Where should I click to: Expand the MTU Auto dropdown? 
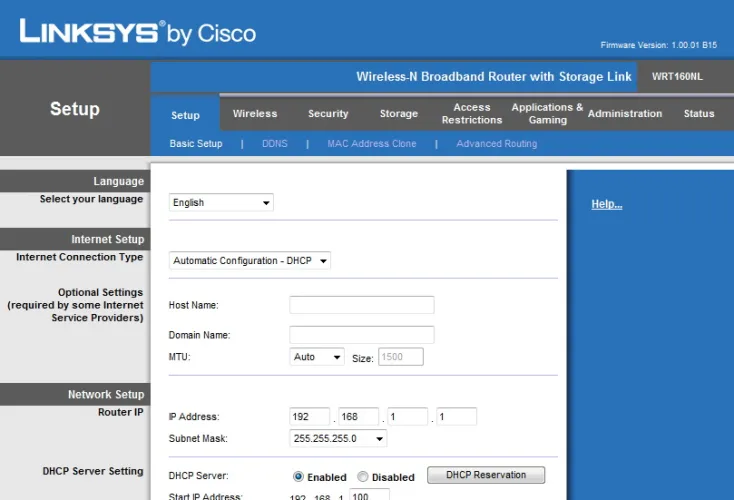[x=317, y=357]
